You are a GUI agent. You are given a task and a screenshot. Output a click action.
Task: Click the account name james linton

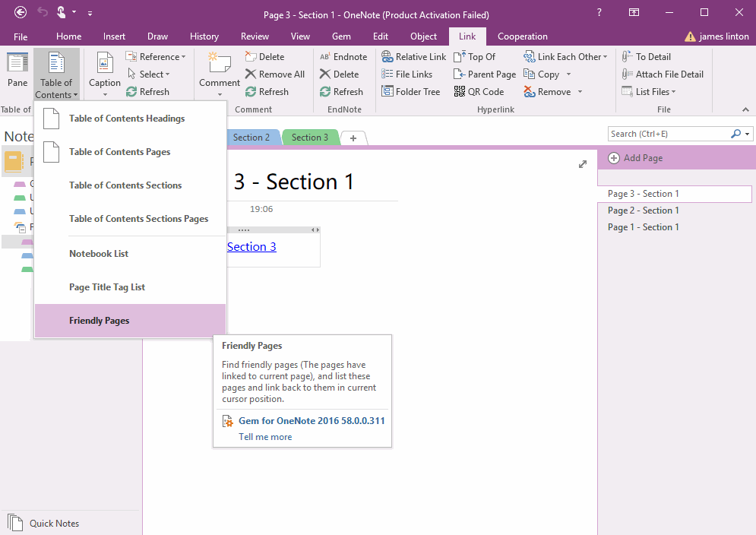(x=724, y=36)
